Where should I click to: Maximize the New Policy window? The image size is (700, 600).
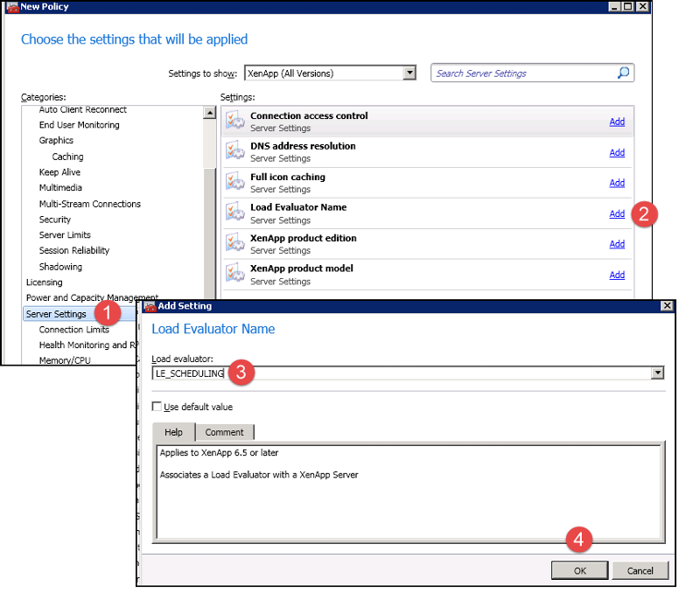coord(627,6)
